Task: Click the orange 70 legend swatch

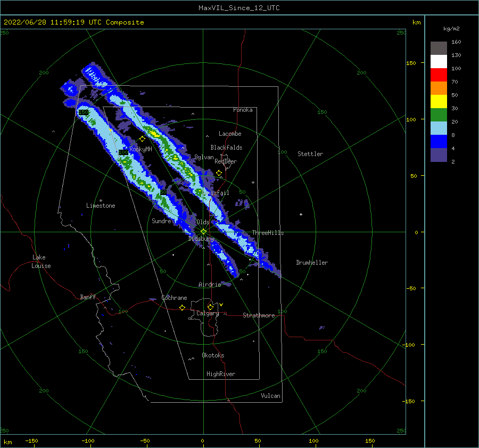Action: (439, 88)
